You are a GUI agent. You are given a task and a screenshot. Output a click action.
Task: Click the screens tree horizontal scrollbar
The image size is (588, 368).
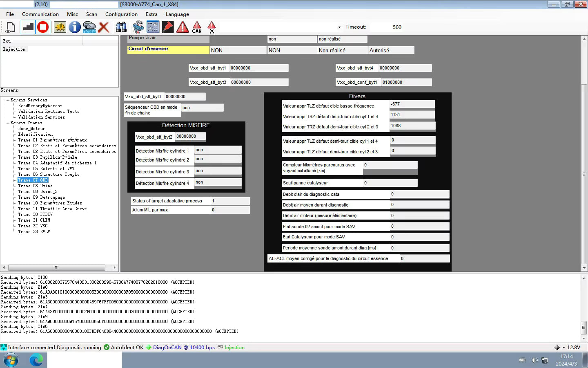pyautogui.click(x=59, y=267)
